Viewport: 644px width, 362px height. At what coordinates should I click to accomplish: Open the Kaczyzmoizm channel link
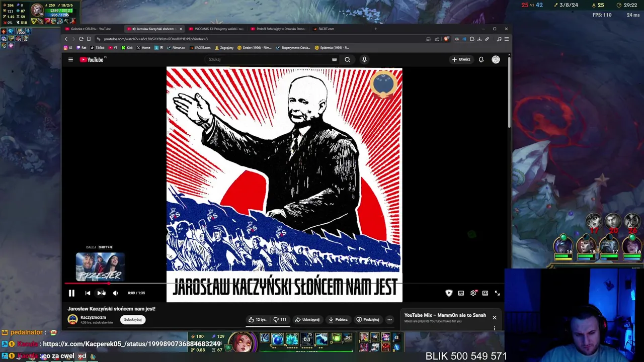click(x=93, y=317)
